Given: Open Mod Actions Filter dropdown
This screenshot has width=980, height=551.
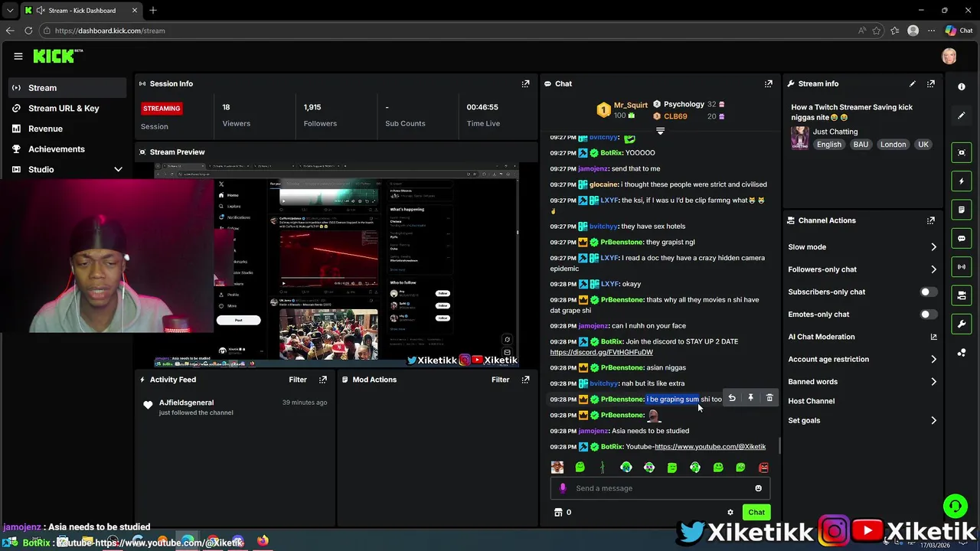Looking at the screenshot, I should click(500, 380).
